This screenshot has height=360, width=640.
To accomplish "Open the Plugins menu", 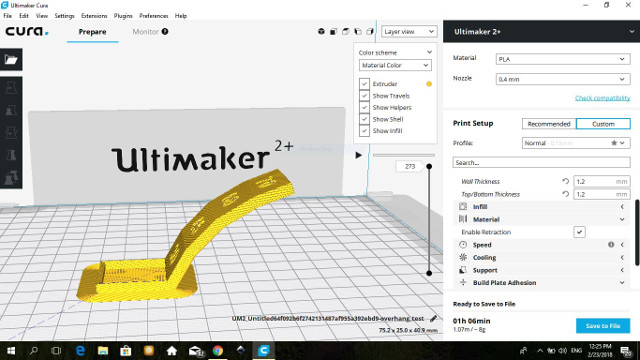I will tap(123, 16).
